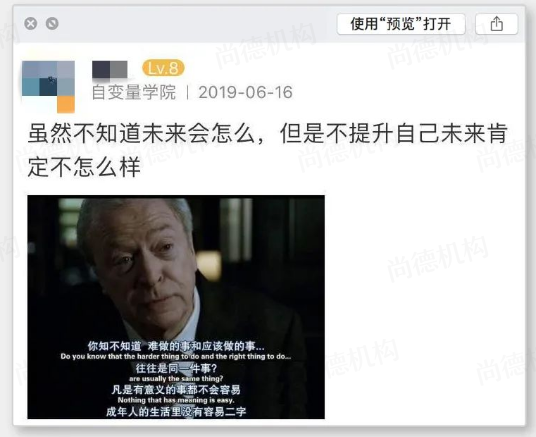Screen dimensions: 536x437
Task: Click the subtitle 你知不知道 难做的事和应该做的事
Action: click(176, 346)
